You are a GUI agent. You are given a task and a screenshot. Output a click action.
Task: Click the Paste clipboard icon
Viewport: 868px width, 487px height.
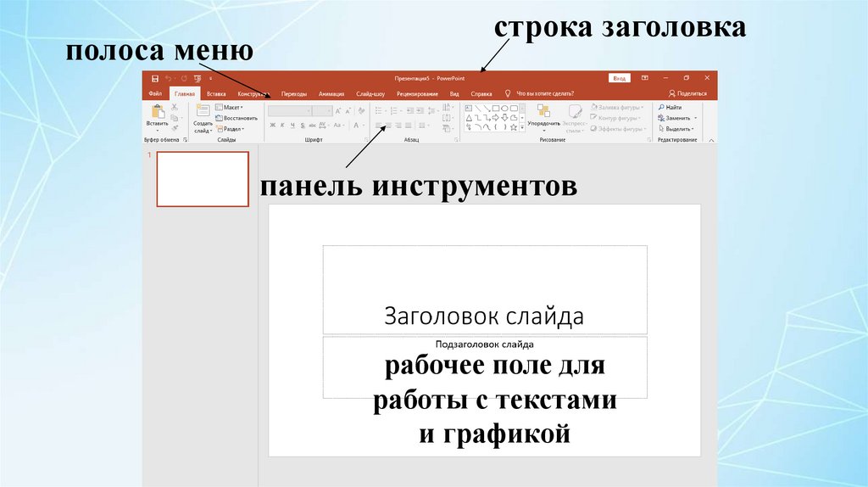tap(158, 113)
